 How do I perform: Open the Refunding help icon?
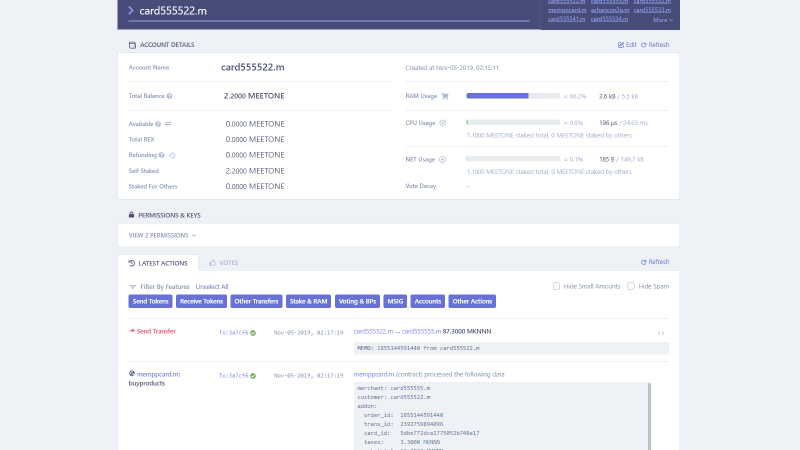[x=161, y=155]
